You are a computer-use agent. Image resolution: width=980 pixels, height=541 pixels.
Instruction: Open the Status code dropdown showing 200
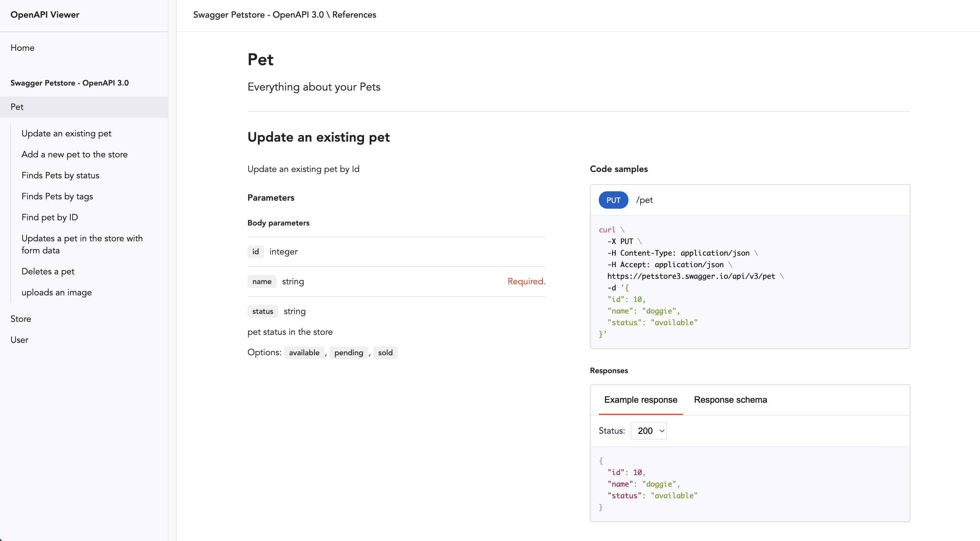649,431
